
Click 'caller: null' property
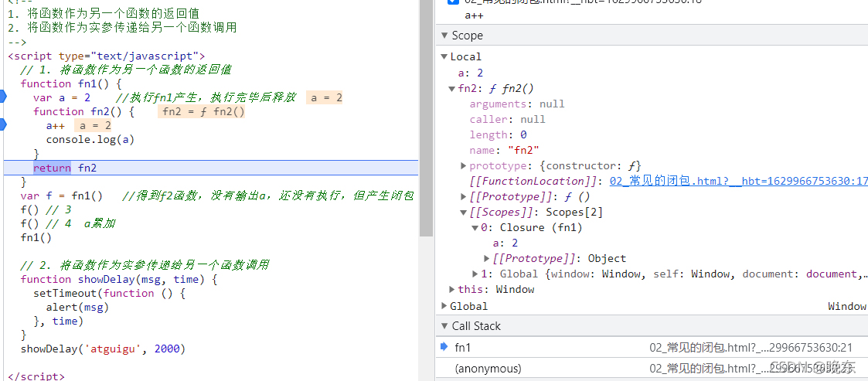tap(507, 120)
